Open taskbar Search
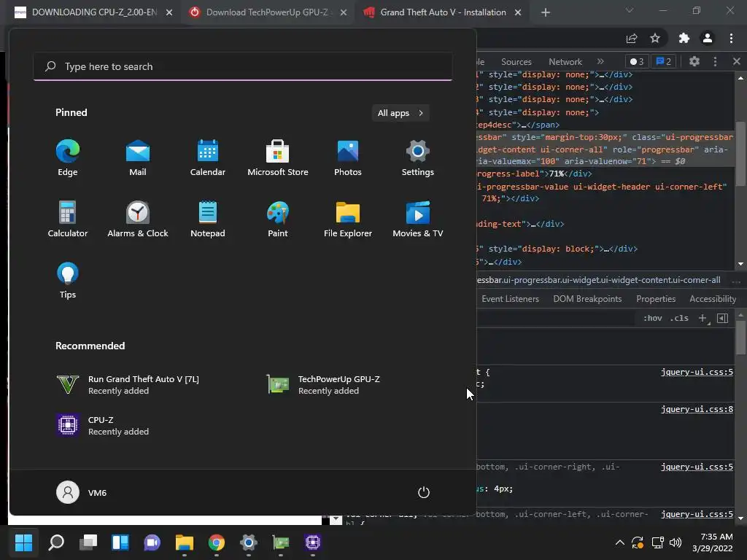 [x=55, y=542]
